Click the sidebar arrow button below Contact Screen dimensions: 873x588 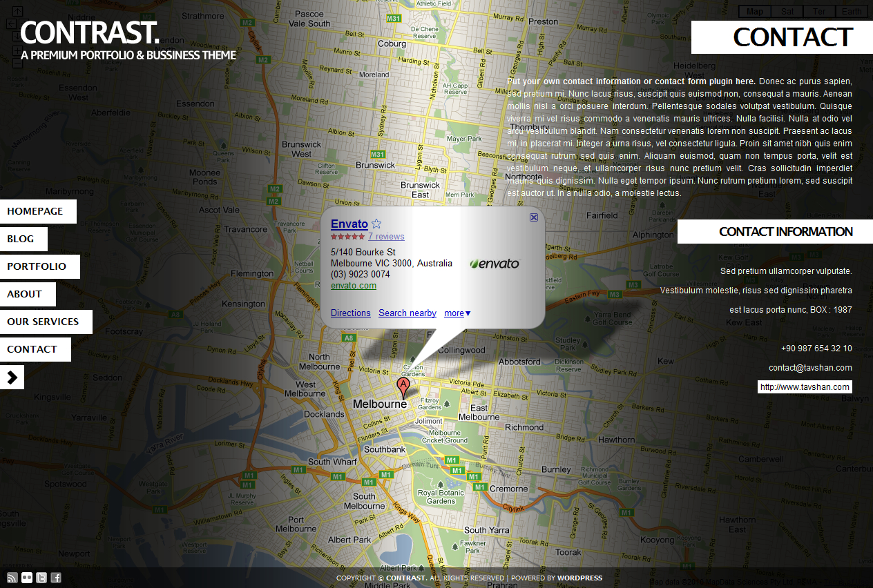[12, 377]
